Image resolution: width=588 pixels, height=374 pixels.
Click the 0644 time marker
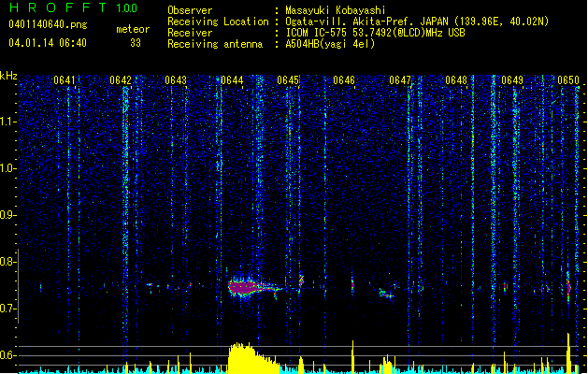click(x=232, y=80)
